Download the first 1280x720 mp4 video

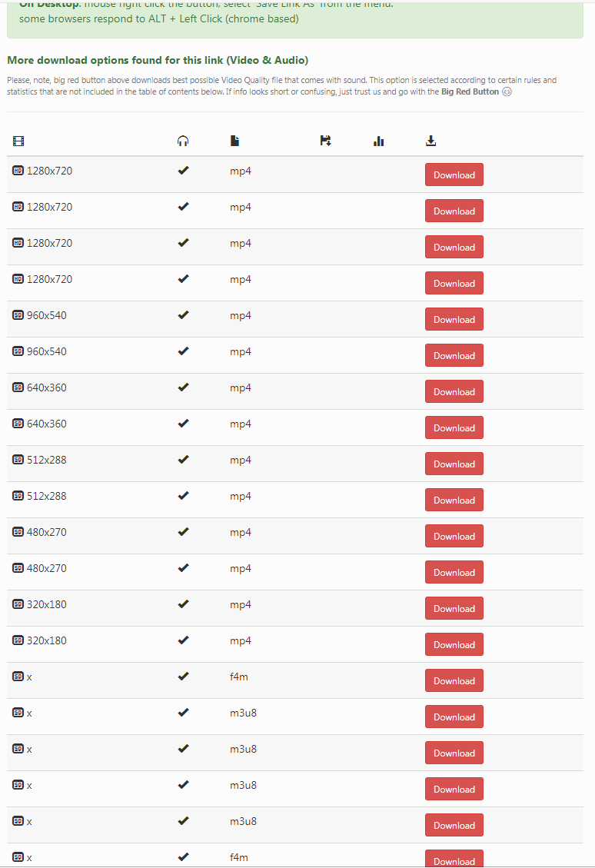pos(454,175)
